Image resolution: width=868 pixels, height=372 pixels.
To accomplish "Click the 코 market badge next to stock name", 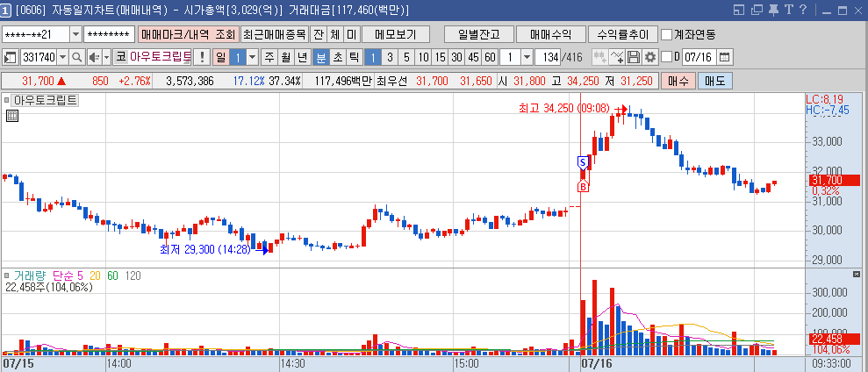I will click(x=120, y=57).
